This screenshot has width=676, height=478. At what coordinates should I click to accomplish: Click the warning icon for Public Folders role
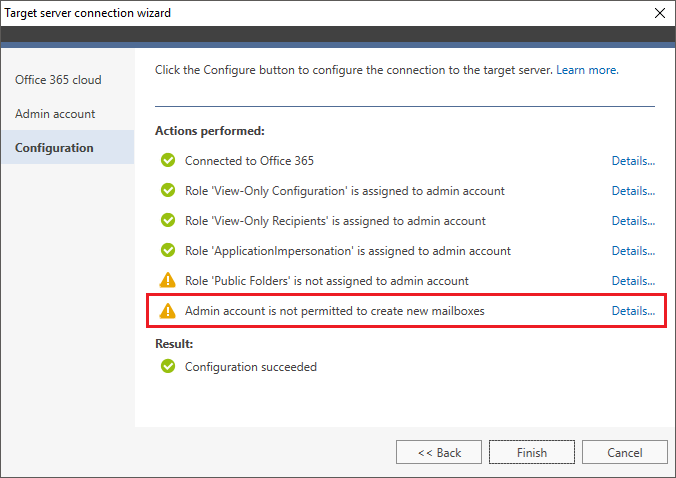168,280
